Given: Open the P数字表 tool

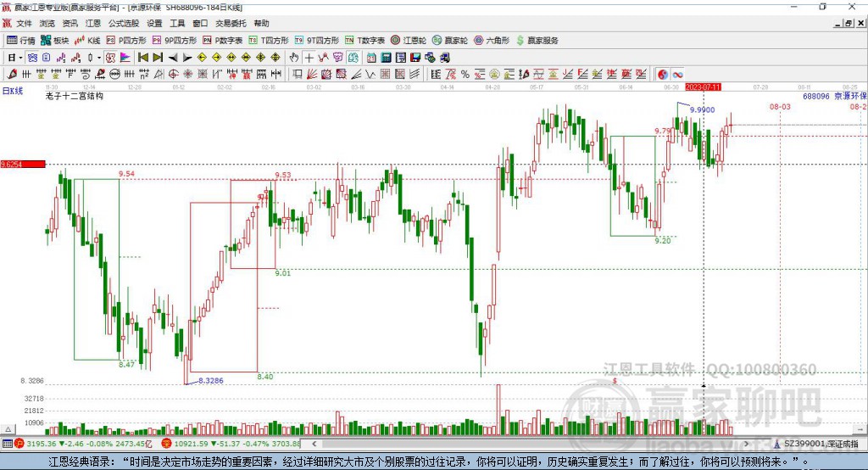Looking at the screenshot, I should (223, 41).
